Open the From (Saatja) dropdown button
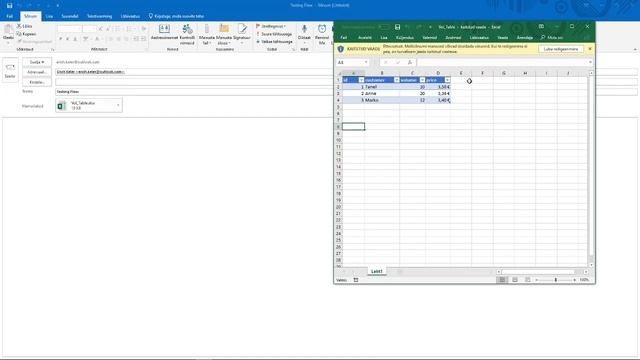 tap(37, 62)
